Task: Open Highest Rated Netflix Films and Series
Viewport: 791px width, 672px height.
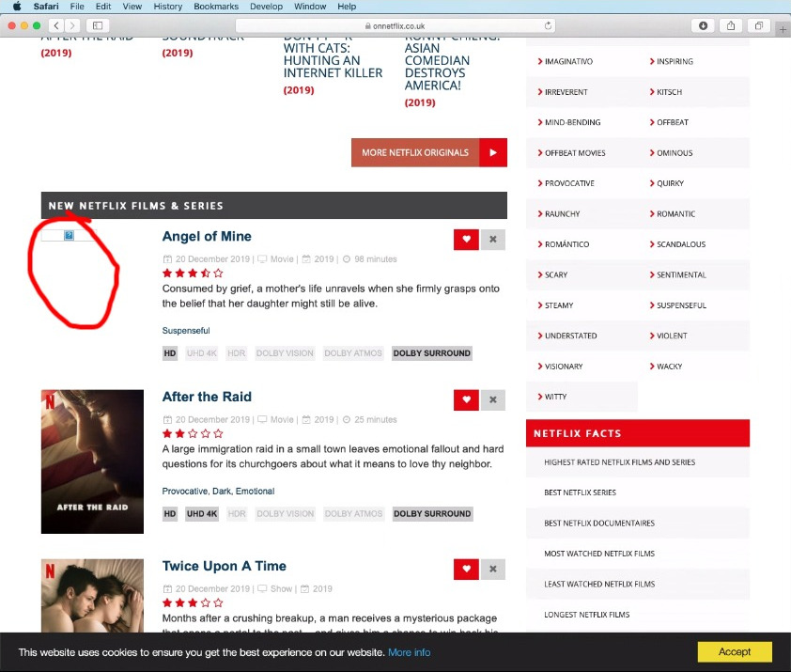Action: coord(619,462)
